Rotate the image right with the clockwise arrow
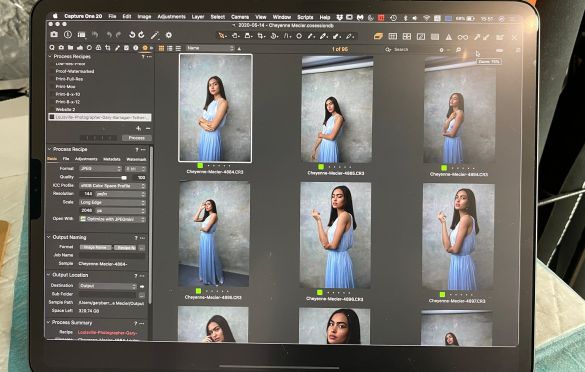This screenshot has width=585, height=372. point(141,35)
